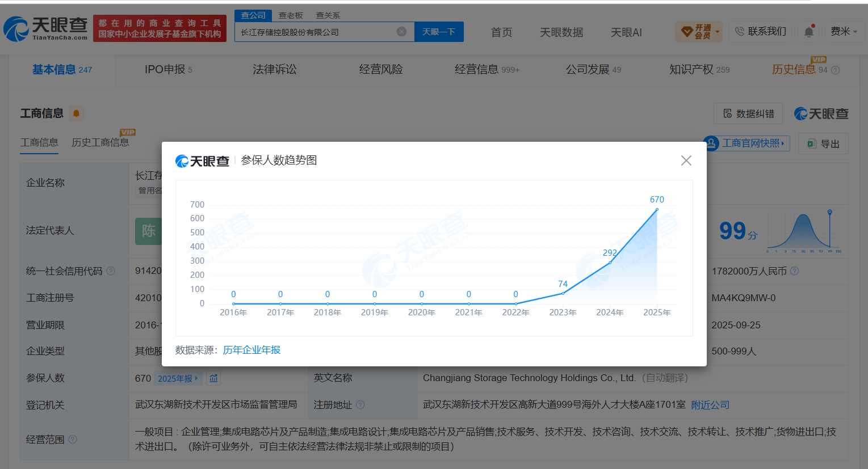Select the 基本信息 tab
This screenshot has width=868, height=469.
pos(62,69)
